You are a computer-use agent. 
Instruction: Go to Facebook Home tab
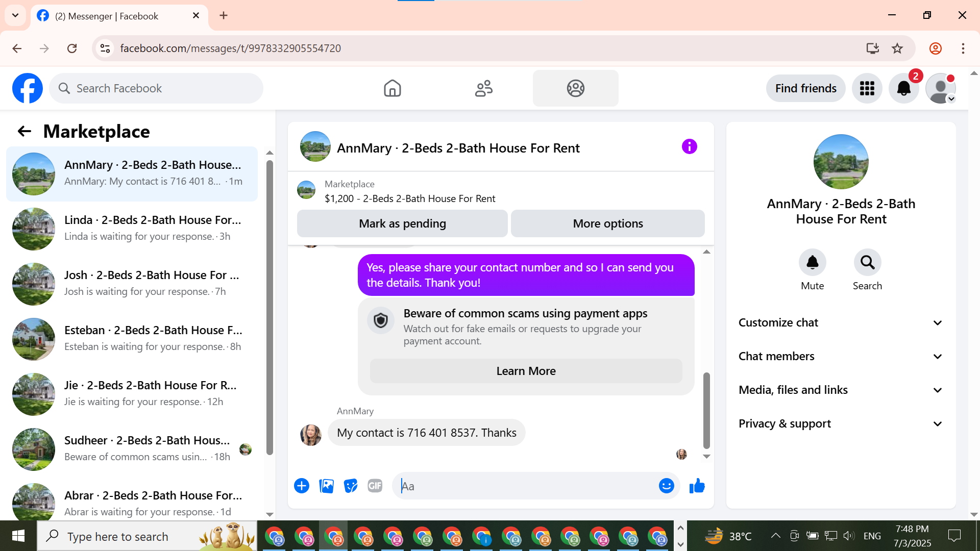[x=392, y=89]
